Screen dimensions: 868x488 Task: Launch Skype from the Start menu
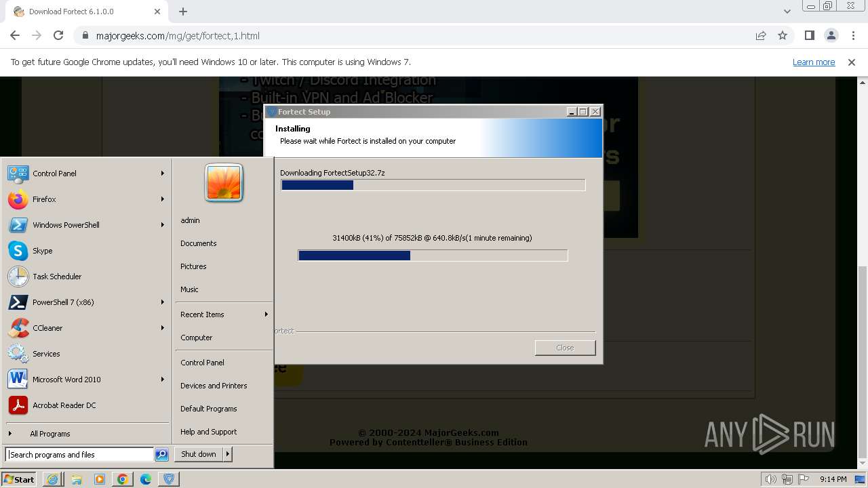click(18, 251)
